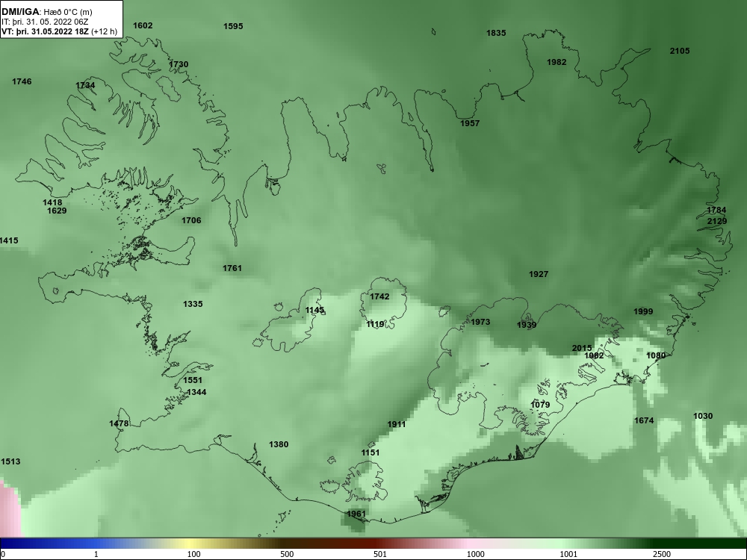Click the 1344 height label
The height and width of the screenshot is (560, 747).
click(x=196, y=392)
